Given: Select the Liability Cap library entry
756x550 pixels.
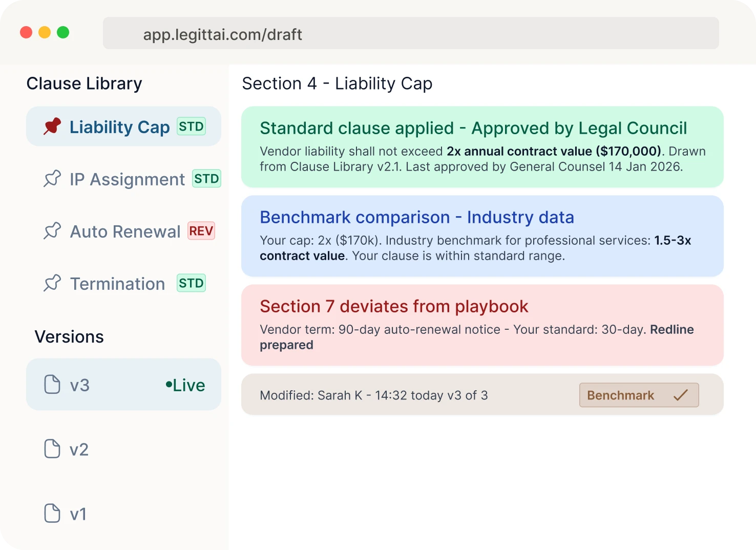Looking at the screenshot, I should coord(119,127).
